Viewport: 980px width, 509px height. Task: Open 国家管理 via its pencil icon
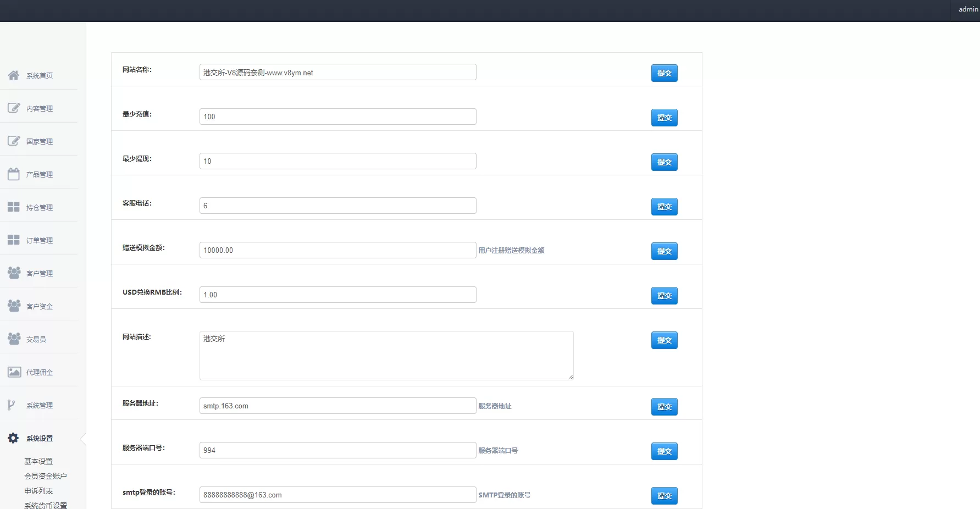(14, 141)
